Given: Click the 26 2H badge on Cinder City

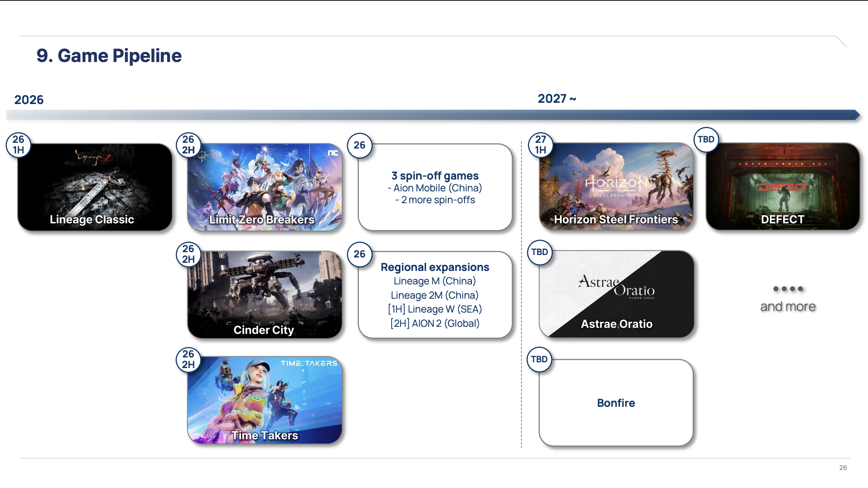Looking at the screenshot, I should click(x=188, y=254).
